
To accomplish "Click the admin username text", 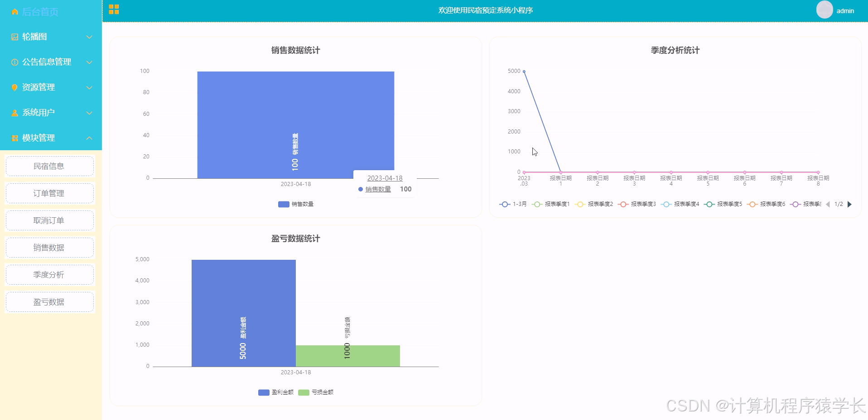I will (845, 11).
